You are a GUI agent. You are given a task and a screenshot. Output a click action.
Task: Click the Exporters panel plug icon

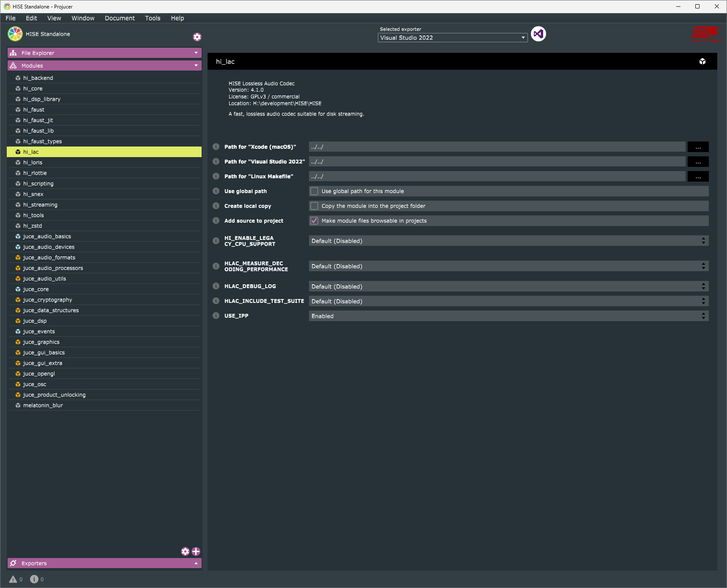[14, 563]
